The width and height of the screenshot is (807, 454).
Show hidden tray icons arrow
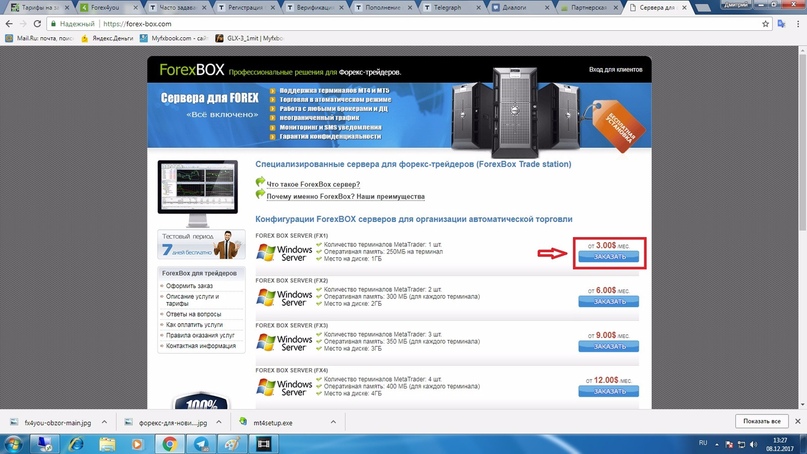(716, 444)
